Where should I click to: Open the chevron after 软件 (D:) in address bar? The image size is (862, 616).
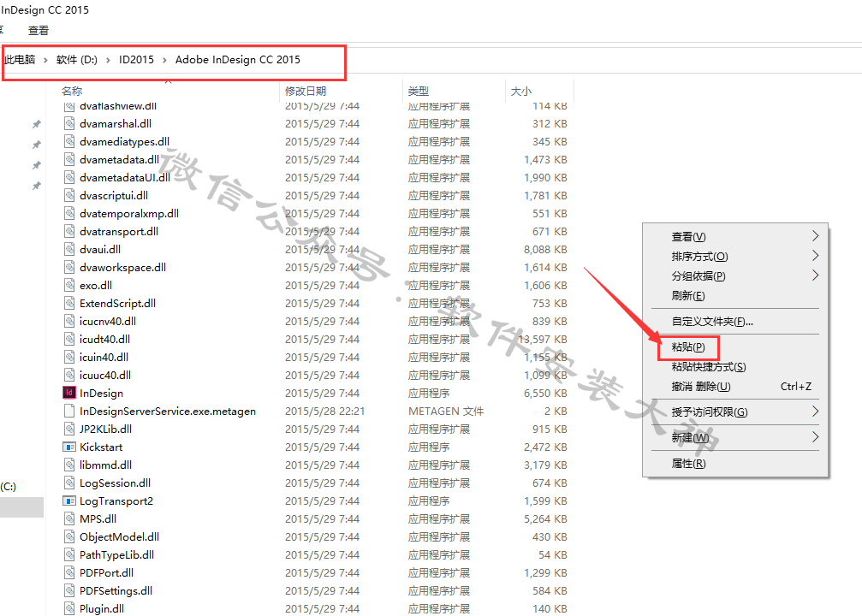(109, 60)
